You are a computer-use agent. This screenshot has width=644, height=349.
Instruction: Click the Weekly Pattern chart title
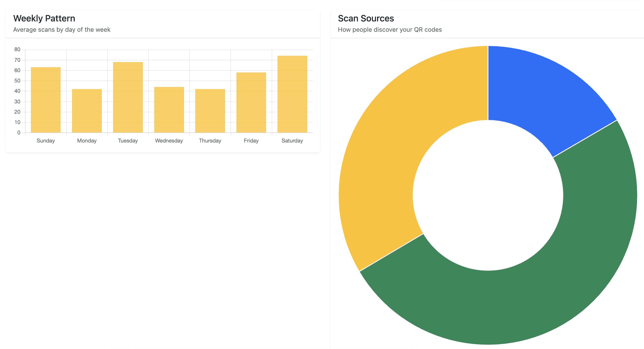pos(44,18)
